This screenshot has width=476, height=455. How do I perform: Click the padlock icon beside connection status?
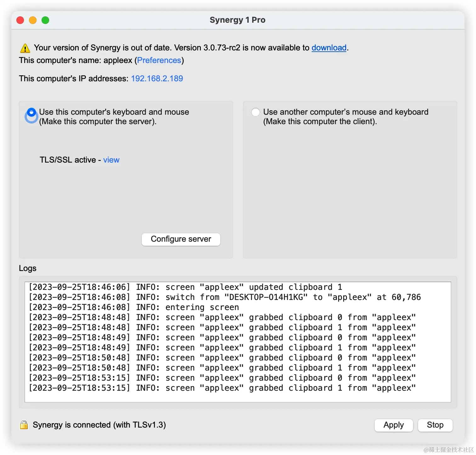click(24, 425)
